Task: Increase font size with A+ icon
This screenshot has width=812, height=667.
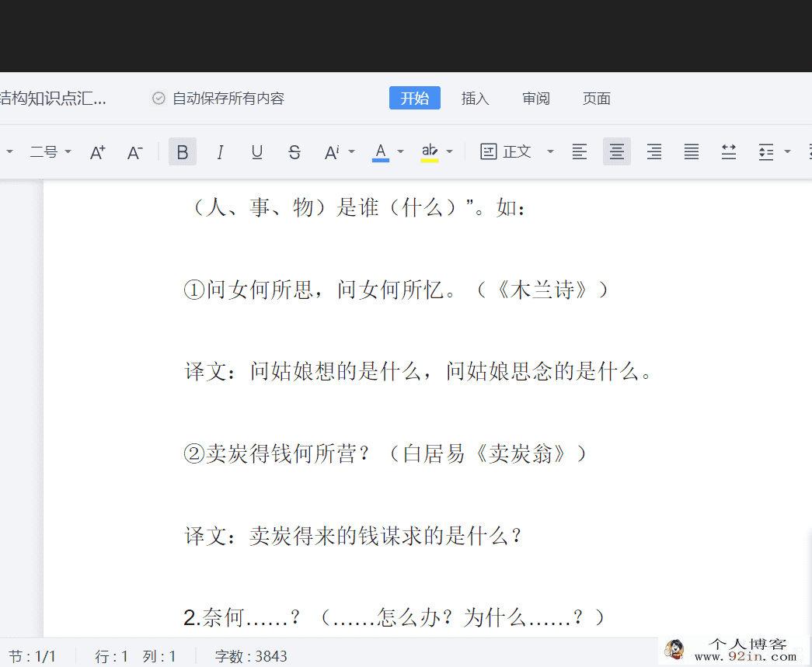Action: (97, 152)
